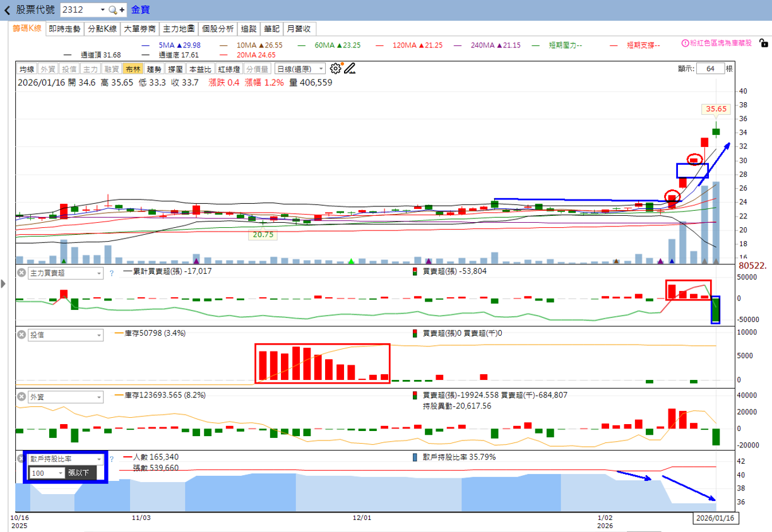Click the plus icon next to search

[122, 10]
